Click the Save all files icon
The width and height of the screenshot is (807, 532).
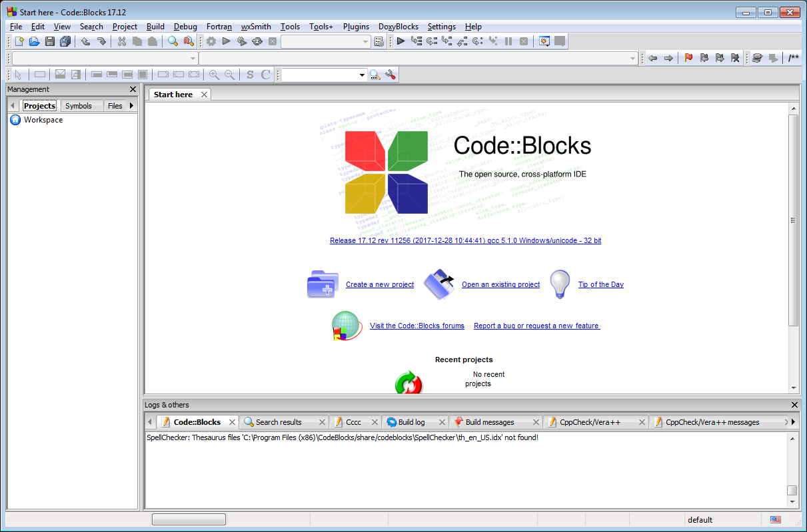(65, 41)
